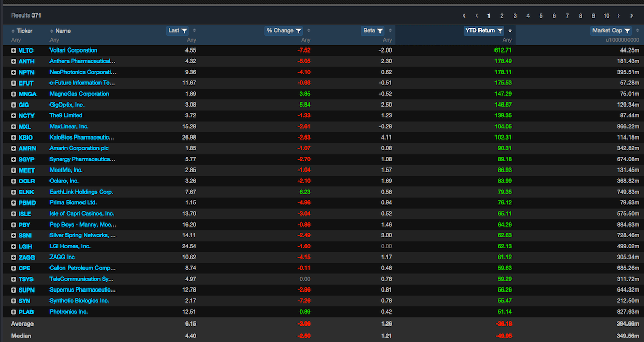644x342 pixels.
Task: Go to next results page arrow
Action: [619, 16]
